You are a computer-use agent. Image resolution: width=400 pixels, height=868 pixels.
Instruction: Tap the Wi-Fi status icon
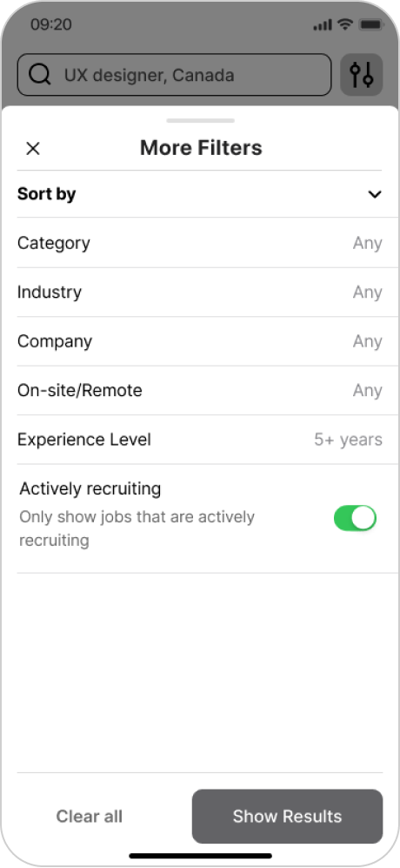[345, 24]
